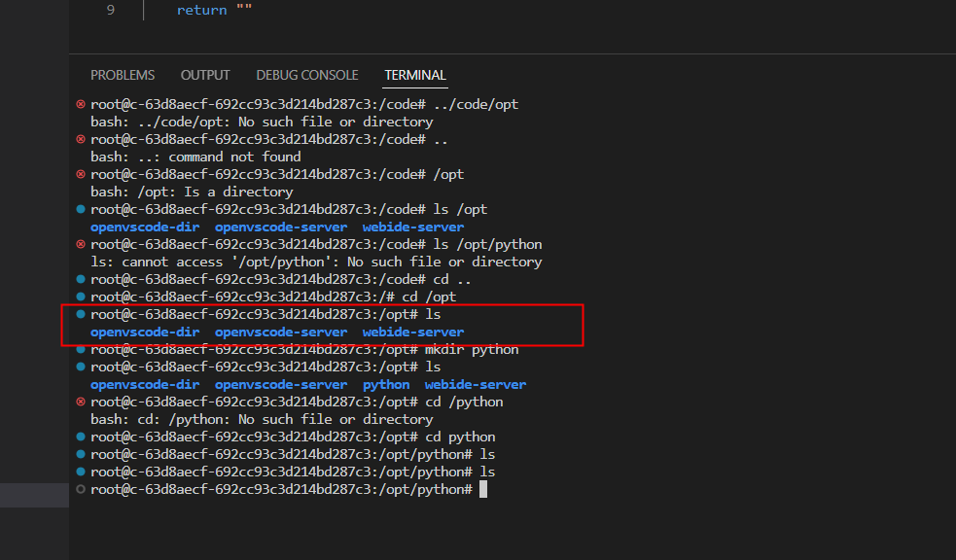Select the DEBUG CONSOLE tab
956x560 pixels.
307,75
